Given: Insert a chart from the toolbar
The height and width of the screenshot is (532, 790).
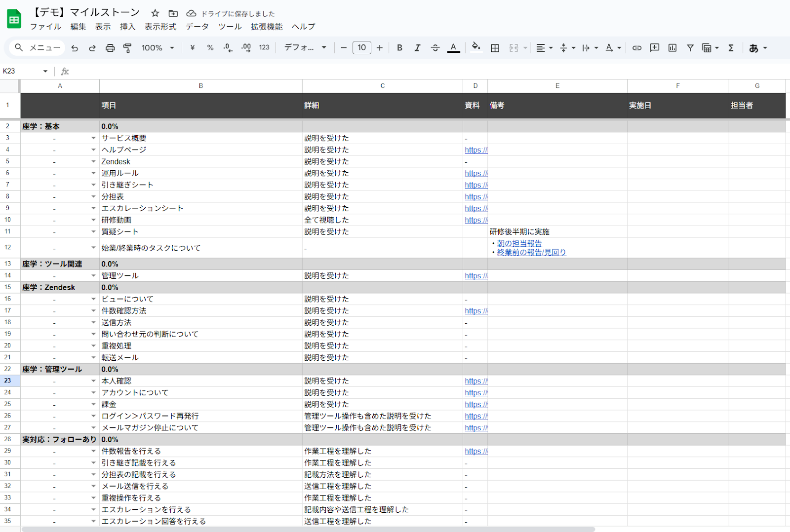Looking at the screenshot, I should [672, 48].
